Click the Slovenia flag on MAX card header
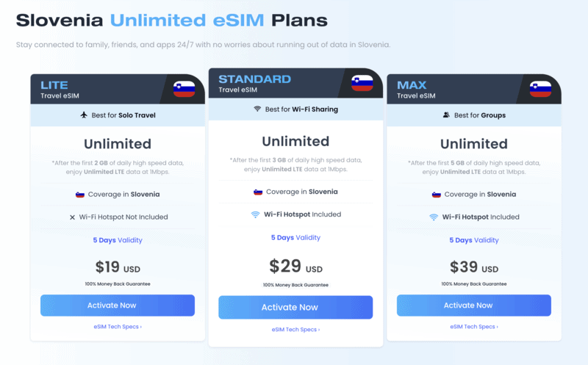Viewport: 588px width, 365px height. 540,89
